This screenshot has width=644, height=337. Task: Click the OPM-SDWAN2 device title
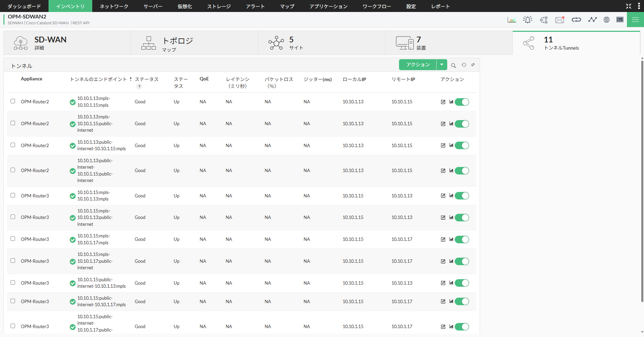27,16
